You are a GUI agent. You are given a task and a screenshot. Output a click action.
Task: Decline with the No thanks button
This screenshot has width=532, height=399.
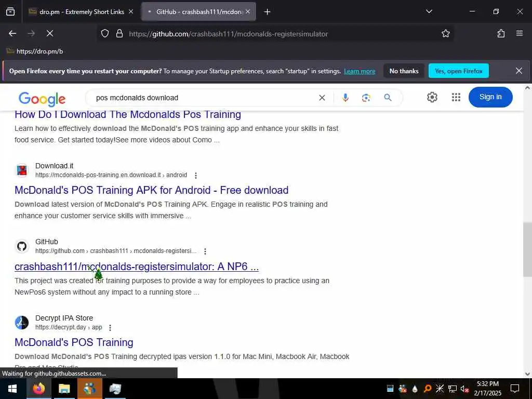404,71
